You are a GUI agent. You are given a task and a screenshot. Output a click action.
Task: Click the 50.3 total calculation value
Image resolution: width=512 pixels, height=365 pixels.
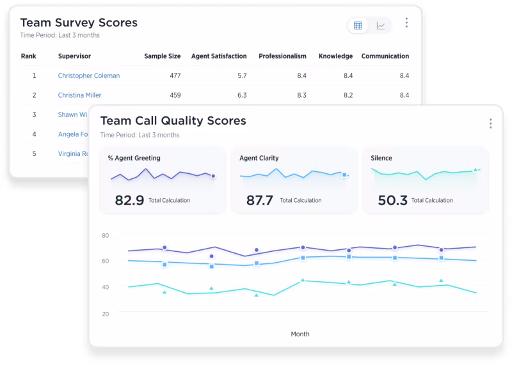[392, 200]
